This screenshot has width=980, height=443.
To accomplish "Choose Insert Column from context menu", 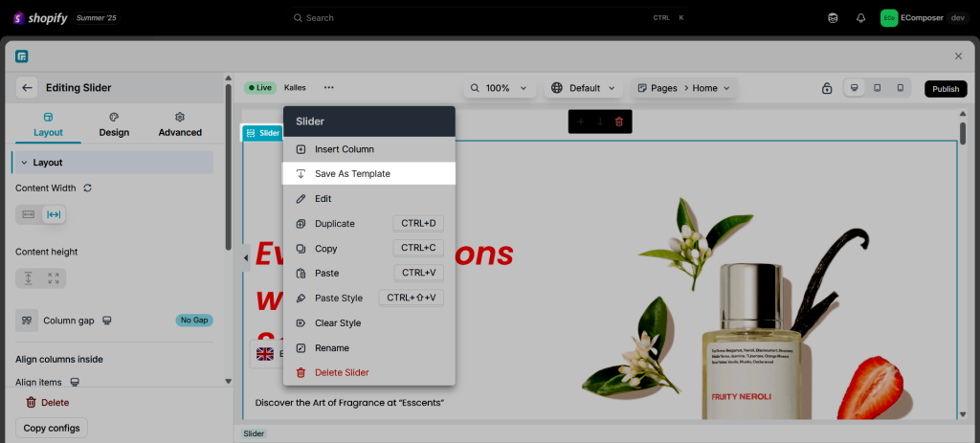I will (369, 149).
